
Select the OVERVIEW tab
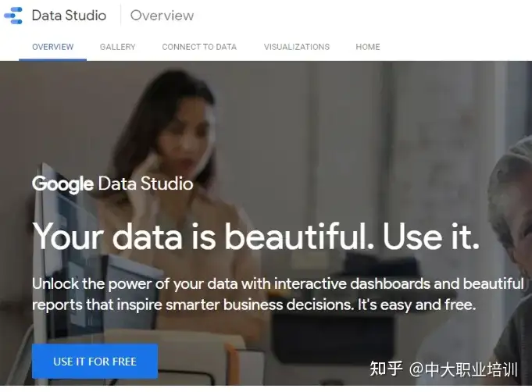(53, 47)
